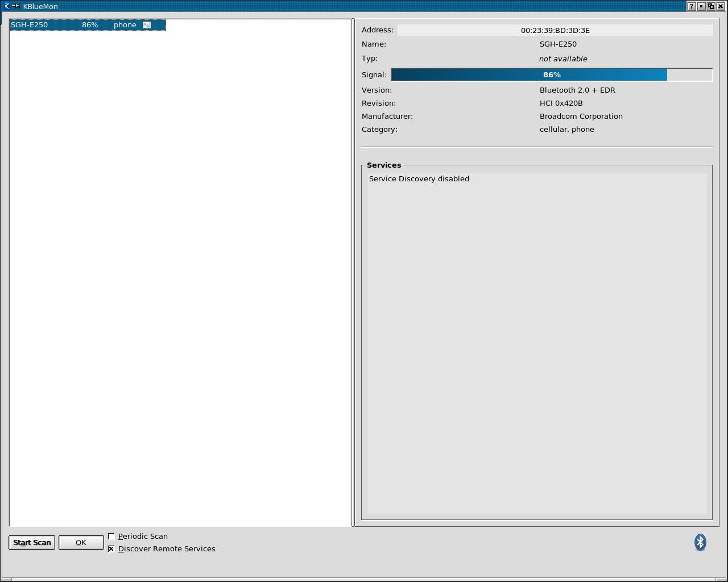Screen dimensions: 728x582
Task: Maximize the KBlueMon window
Action: (x=711, y=6)
